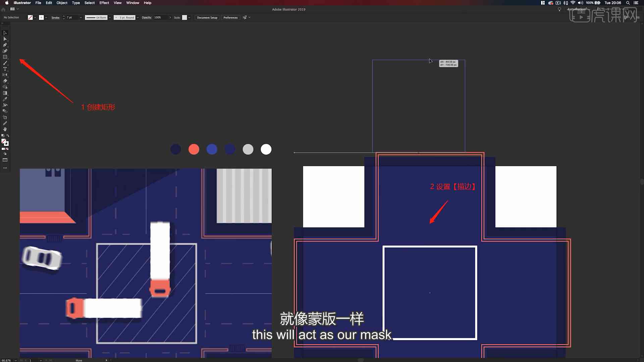Open Drawing Modes button in toolbar
644x362 pixels.
(5, 154)
